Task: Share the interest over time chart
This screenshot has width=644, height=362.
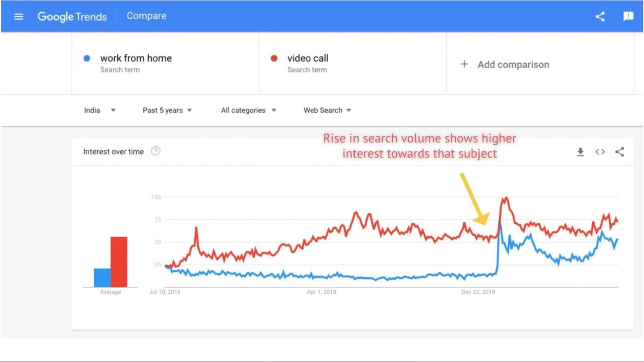Action: [x=620, y=152]
